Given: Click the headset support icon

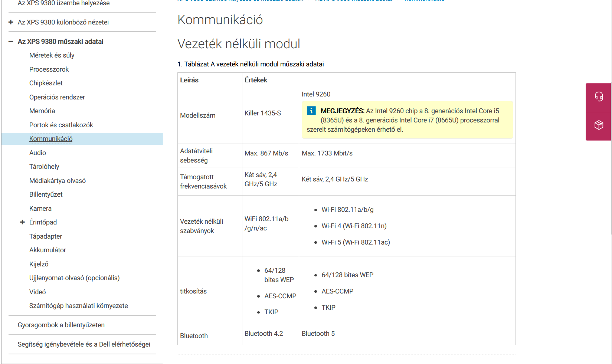Looking at the screenshot, I should point(598,97).
